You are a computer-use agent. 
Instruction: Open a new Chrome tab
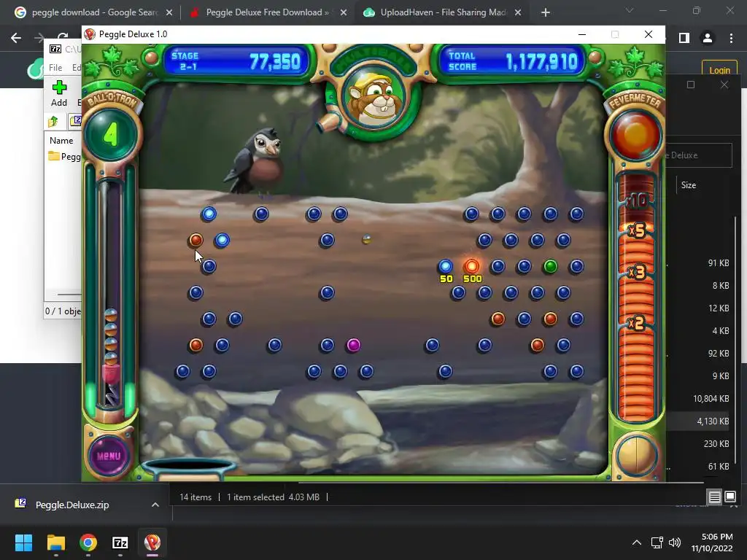point(546,13)
